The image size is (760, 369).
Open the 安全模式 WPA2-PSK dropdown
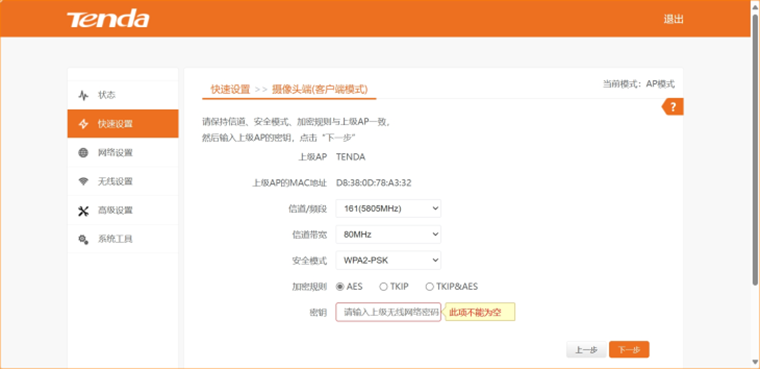(x=388, y=260)
